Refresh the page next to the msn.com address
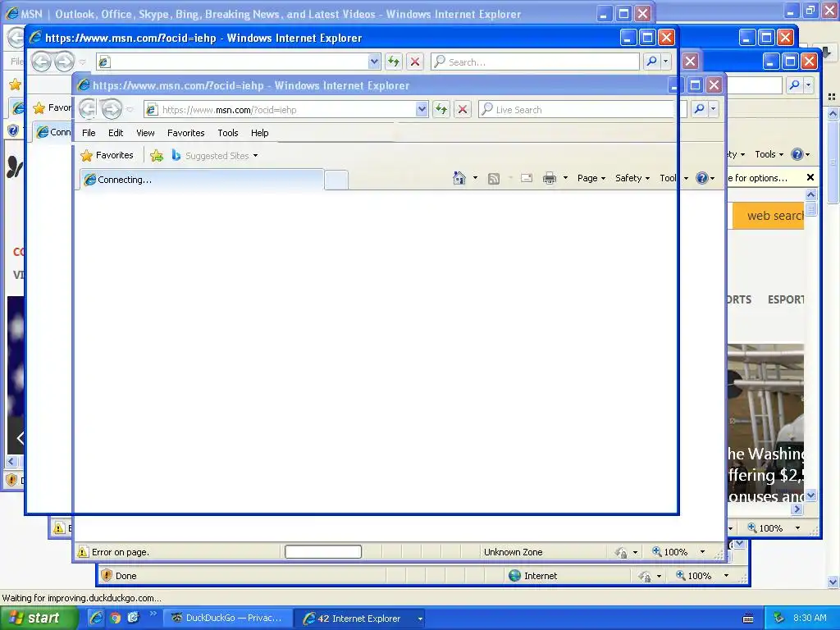This screenshot has width=840, height=630. click(441, 109)
